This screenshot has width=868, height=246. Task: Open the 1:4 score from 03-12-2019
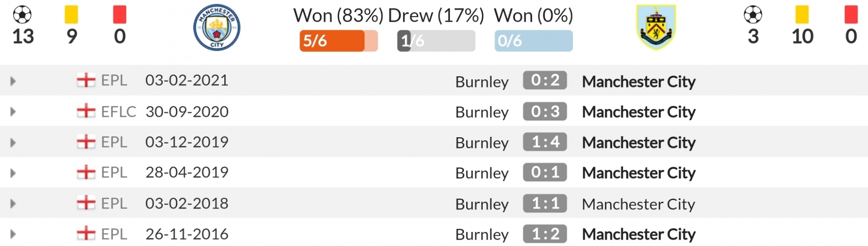[x=545, y=142]
